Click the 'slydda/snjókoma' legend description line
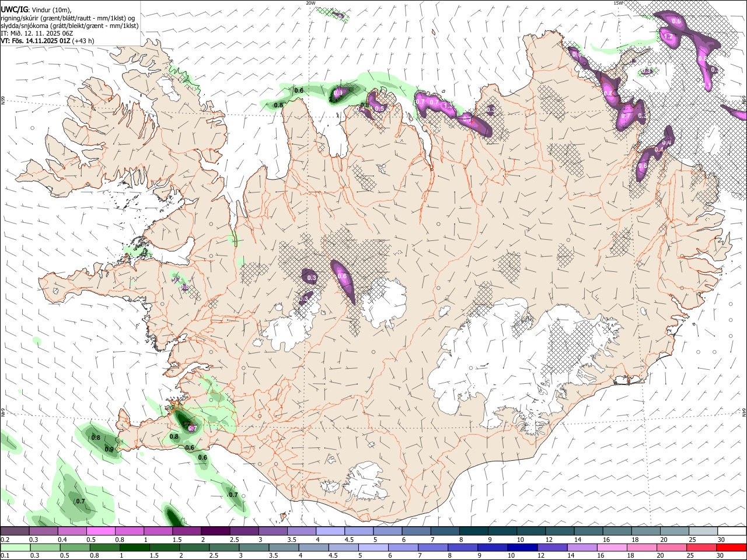747x560 pixels. click(69, 26)
